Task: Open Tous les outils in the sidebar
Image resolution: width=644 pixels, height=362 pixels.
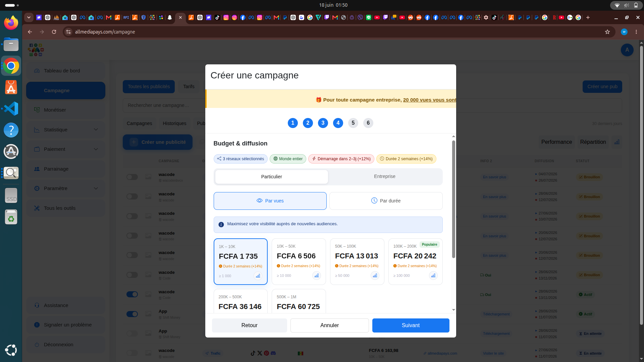Action: tap(66, 208)
